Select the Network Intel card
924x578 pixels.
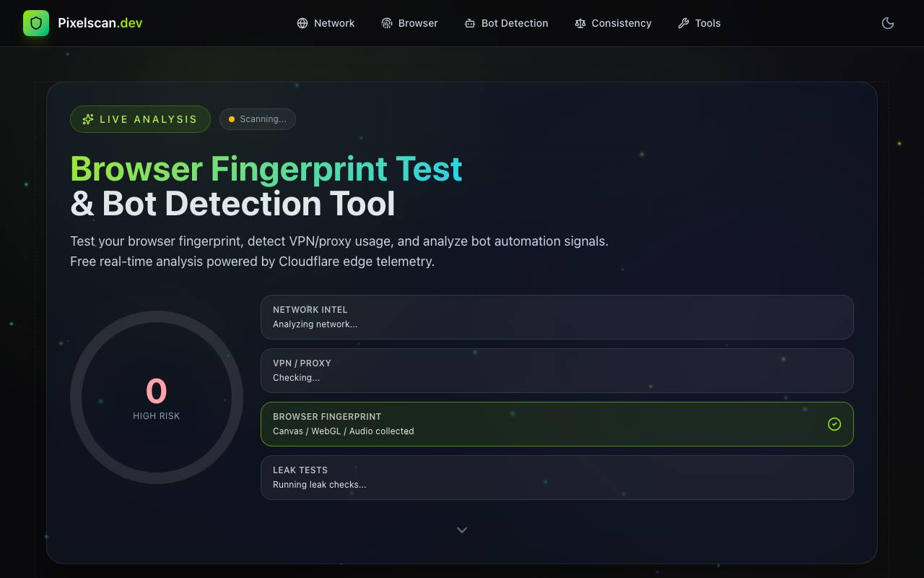[x=557, y=317]
